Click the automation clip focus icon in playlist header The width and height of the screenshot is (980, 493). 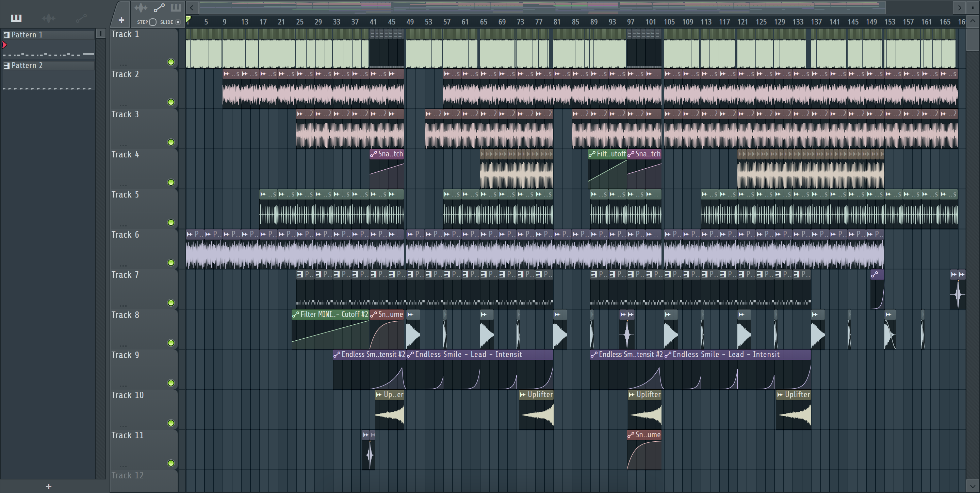coord(159,7)
